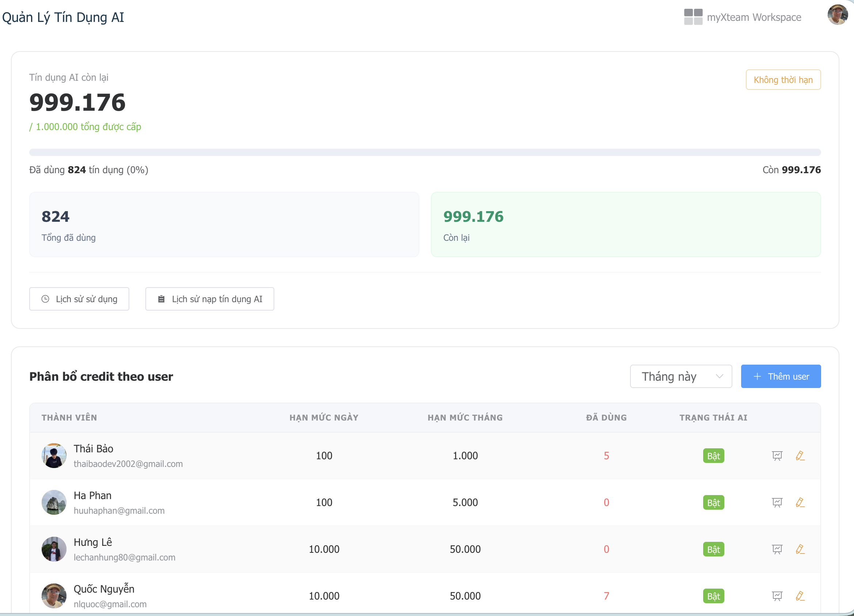Click the chevron arrow in Tháng này selector
This screenshot has width=854, height=616.
coord(719,376)
